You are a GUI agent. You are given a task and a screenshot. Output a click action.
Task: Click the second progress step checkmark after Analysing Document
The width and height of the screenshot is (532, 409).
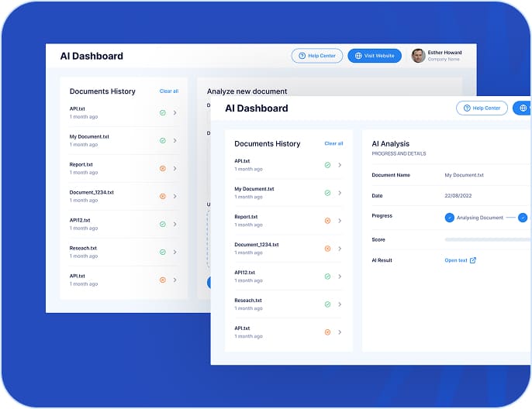tap(523, 218)
